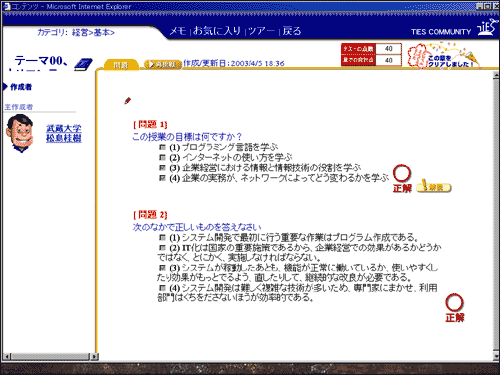The height and width of the screenshot is (375, 500).
Task: Check option (4) 企業の実務が、ネットワーク
Action: point(162,178)
